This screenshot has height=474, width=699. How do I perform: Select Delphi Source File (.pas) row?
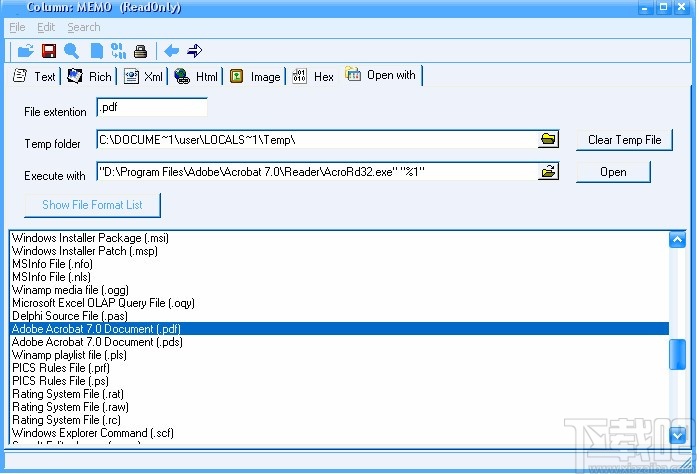pyautogui.click(x=339, y=316)
